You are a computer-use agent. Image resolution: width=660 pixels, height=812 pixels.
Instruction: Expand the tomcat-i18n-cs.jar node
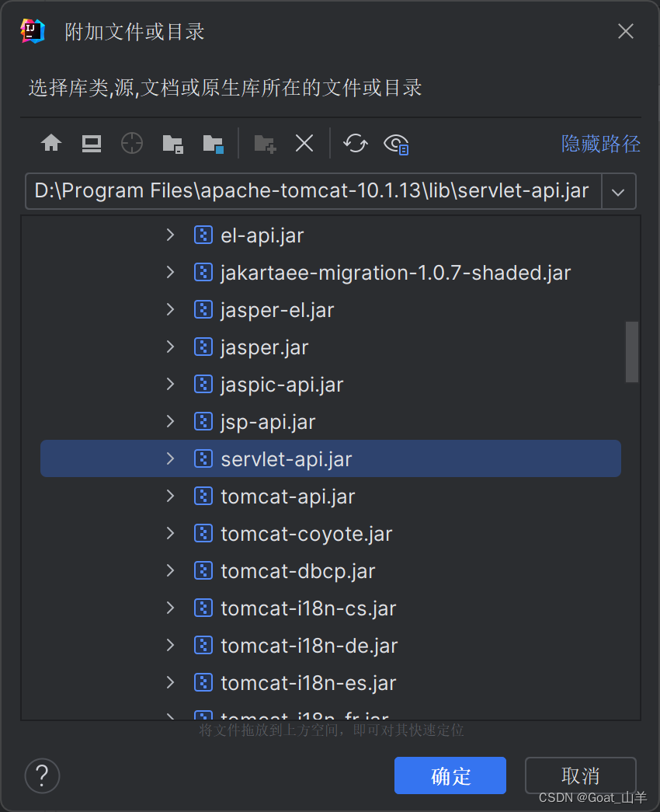pyautogui.click(x=170, y=608)
